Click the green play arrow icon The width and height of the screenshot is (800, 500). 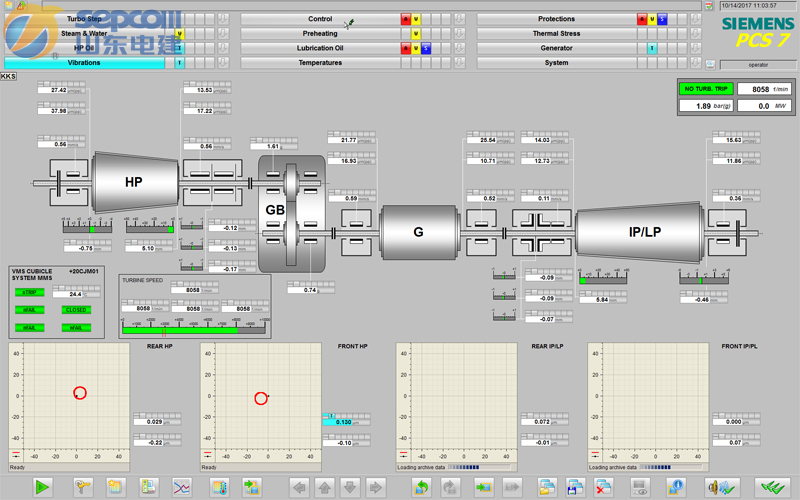point(42,487)
